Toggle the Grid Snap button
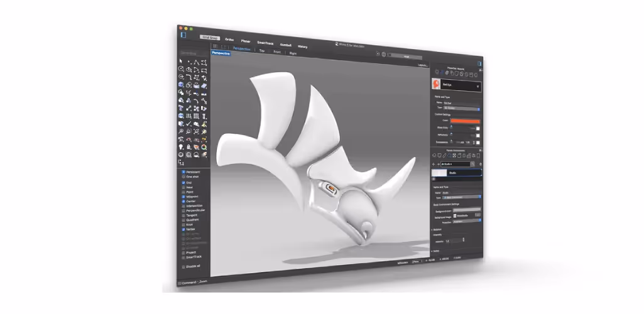644x314 pixels. 210,37
